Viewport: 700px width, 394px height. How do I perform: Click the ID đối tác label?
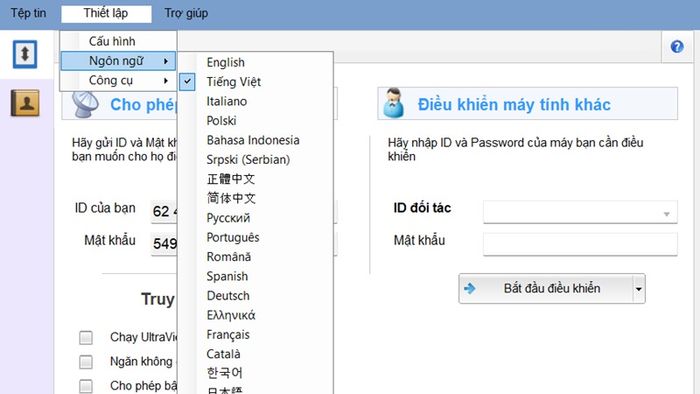coord(422,208)
